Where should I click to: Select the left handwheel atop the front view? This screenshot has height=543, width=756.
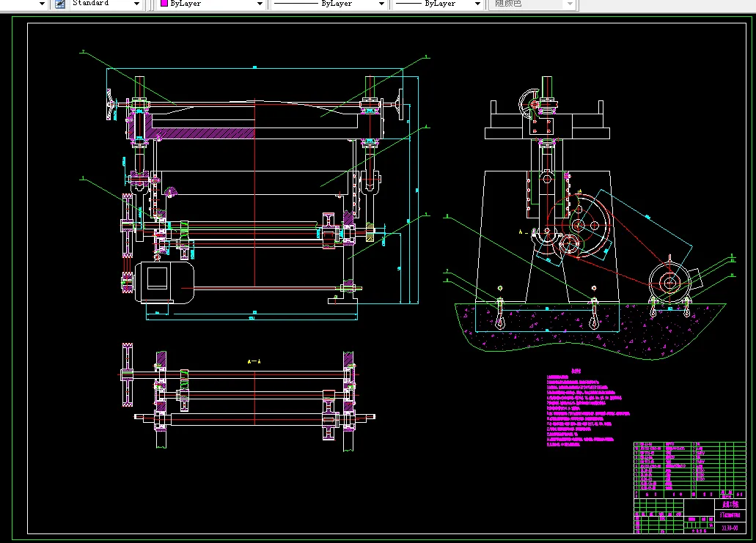tap(111, 104)
